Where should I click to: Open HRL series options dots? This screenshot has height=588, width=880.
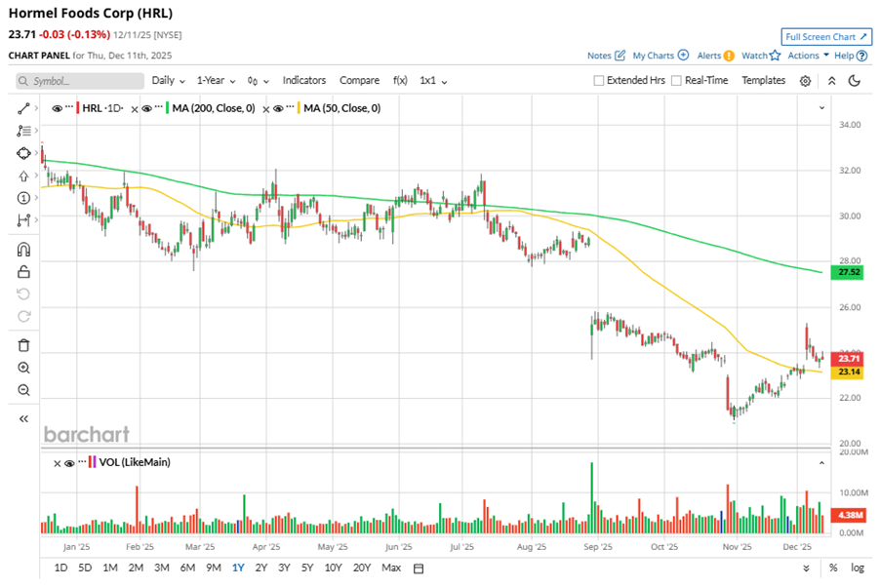(x=69, y=106)
